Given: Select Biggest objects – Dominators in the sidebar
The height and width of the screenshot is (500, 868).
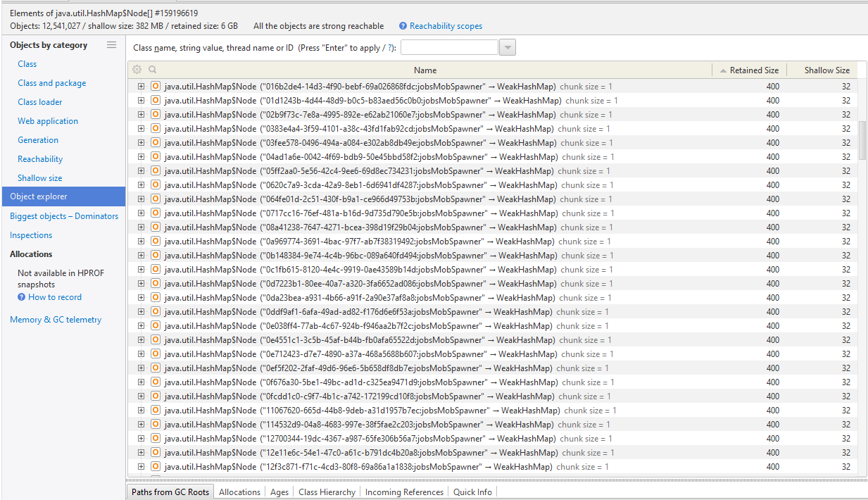Looking at the screenshot, I should 63,216.
